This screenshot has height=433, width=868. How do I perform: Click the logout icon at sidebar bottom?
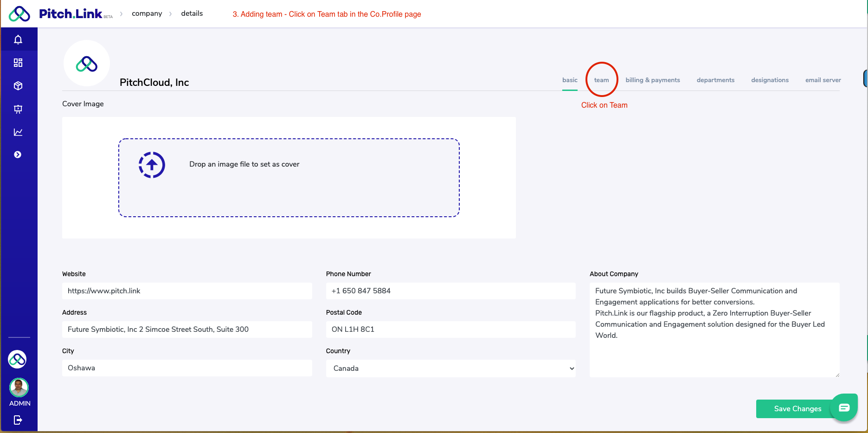pos(18,420)
